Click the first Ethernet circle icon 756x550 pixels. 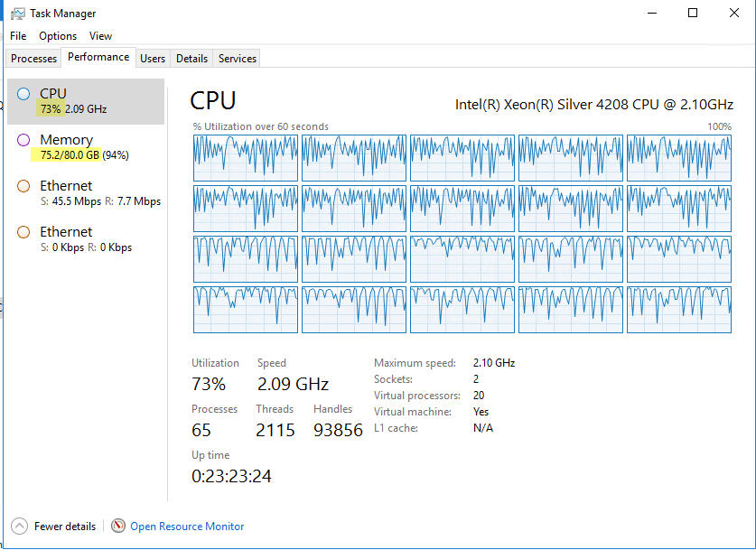[x=23, y=186]
